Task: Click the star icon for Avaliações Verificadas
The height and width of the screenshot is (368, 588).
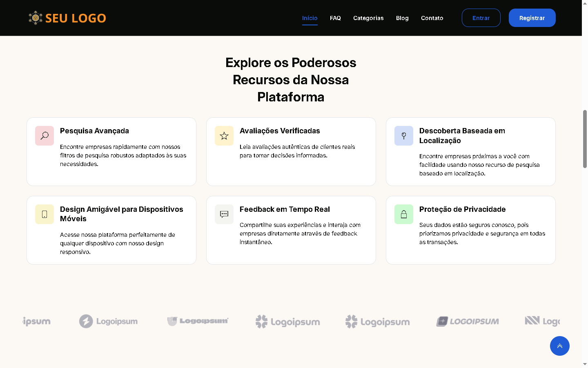Action: 224,136
